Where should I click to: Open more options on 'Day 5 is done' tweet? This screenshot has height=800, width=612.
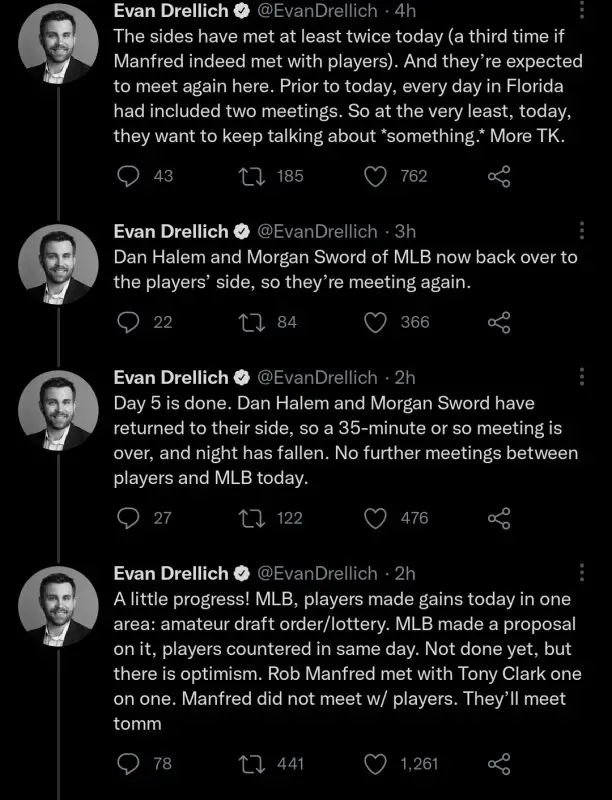point(584,377)
